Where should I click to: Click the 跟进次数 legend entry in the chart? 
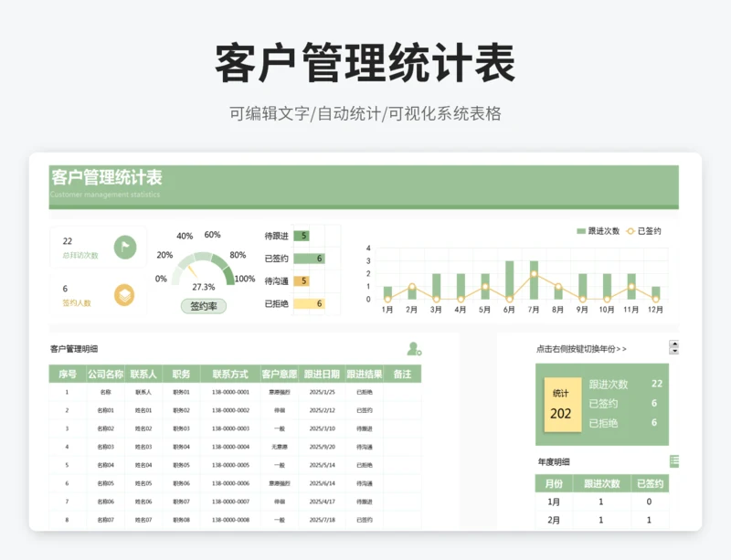(x=599, y=231)
